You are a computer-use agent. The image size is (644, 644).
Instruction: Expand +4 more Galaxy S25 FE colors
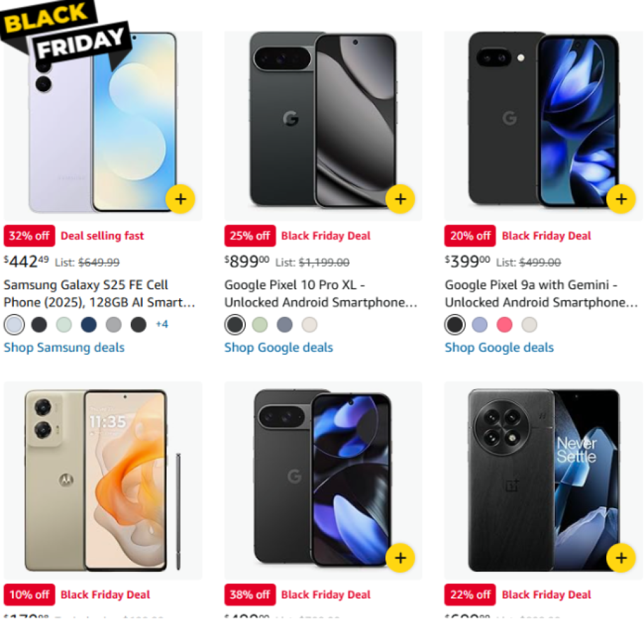point(162,325)
